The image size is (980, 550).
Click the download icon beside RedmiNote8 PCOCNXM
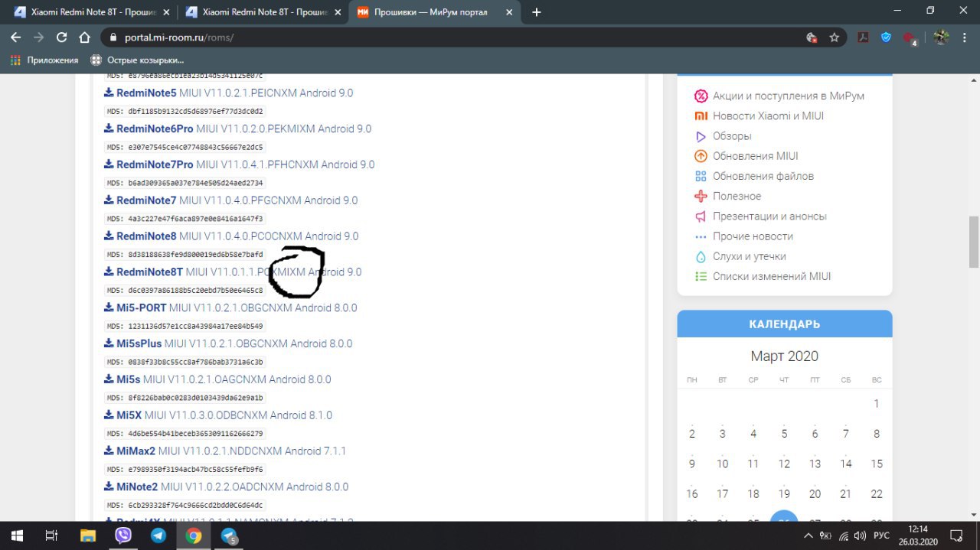pos(109,236)
